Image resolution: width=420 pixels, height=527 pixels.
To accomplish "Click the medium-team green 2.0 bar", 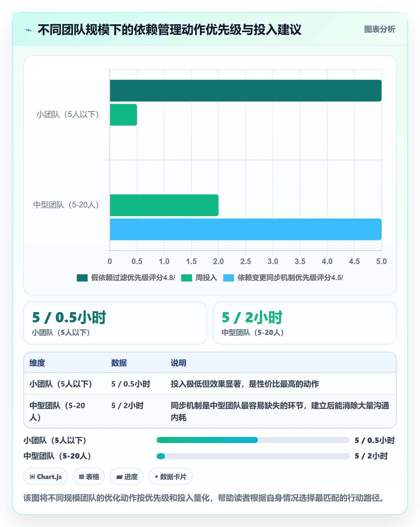I will pyautogui.click(x=164, y=205).
